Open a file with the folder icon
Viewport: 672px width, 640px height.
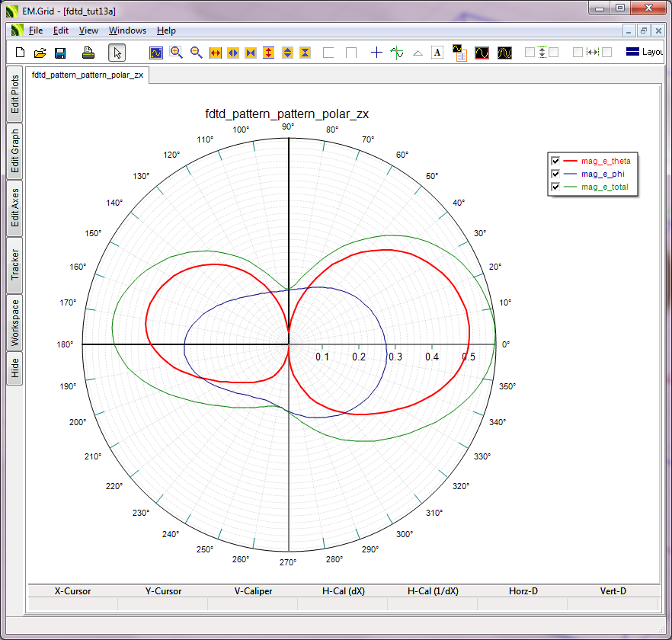(x=40, y=53)
